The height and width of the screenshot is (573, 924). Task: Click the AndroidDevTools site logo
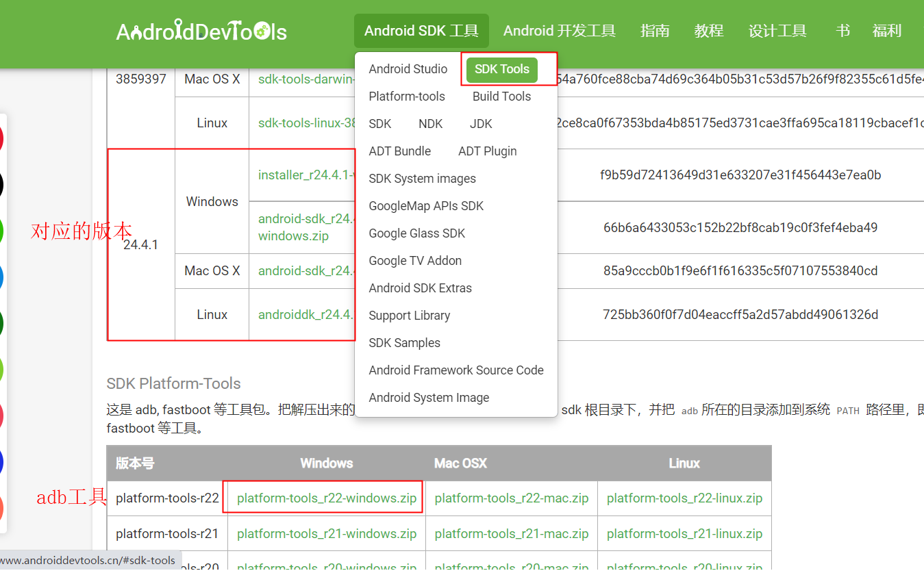[x=201, y=31]
